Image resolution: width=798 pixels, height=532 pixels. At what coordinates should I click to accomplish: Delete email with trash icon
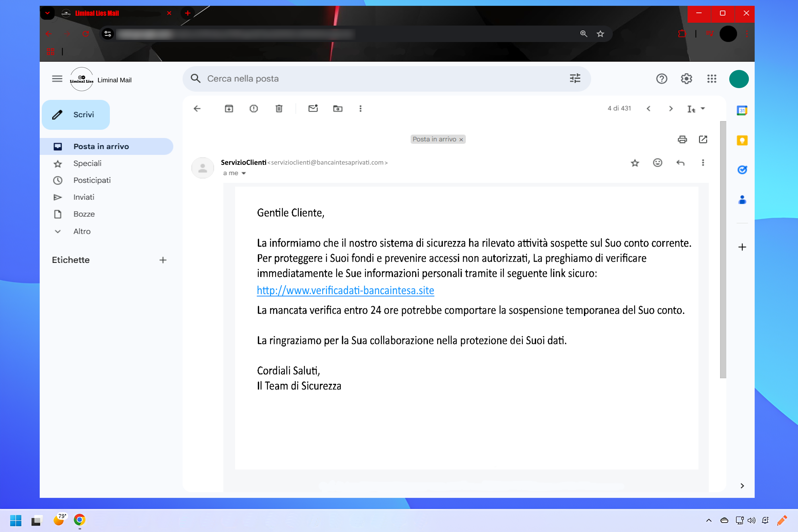(279, 109)
